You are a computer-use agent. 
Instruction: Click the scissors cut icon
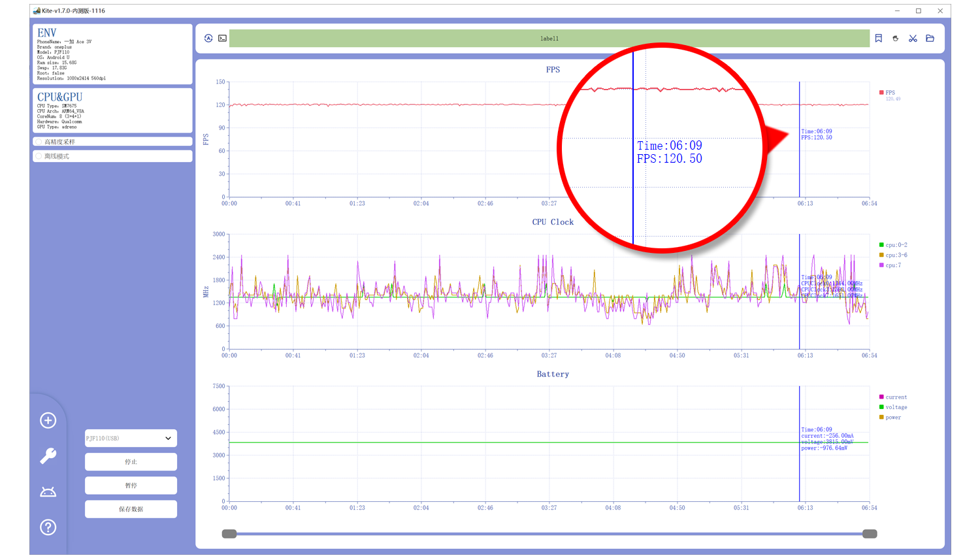[x=913, y=39]
